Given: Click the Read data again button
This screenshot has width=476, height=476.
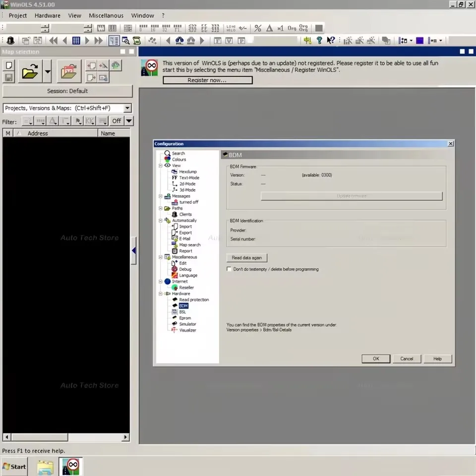Looking at the screenshot, I should pos(247,258).
